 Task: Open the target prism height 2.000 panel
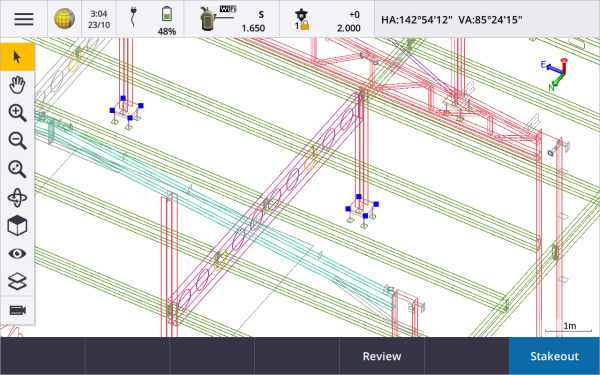click(x=327, y=19)
